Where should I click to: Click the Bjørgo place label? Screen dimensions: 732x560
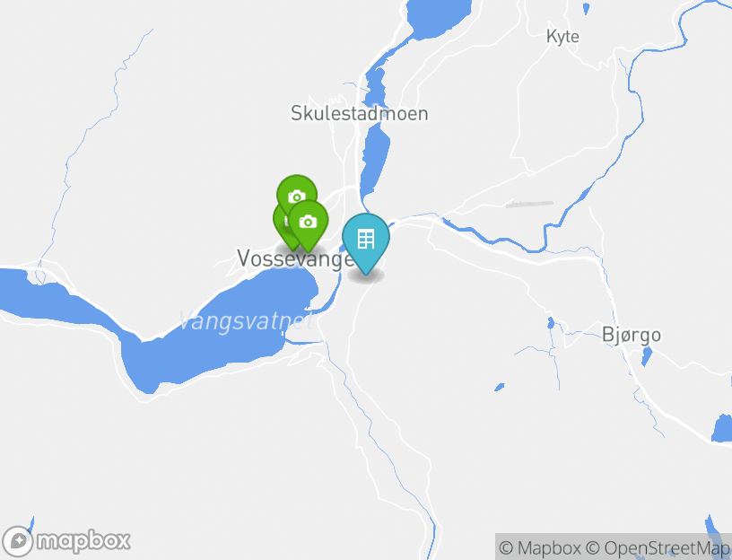[632, 336]
